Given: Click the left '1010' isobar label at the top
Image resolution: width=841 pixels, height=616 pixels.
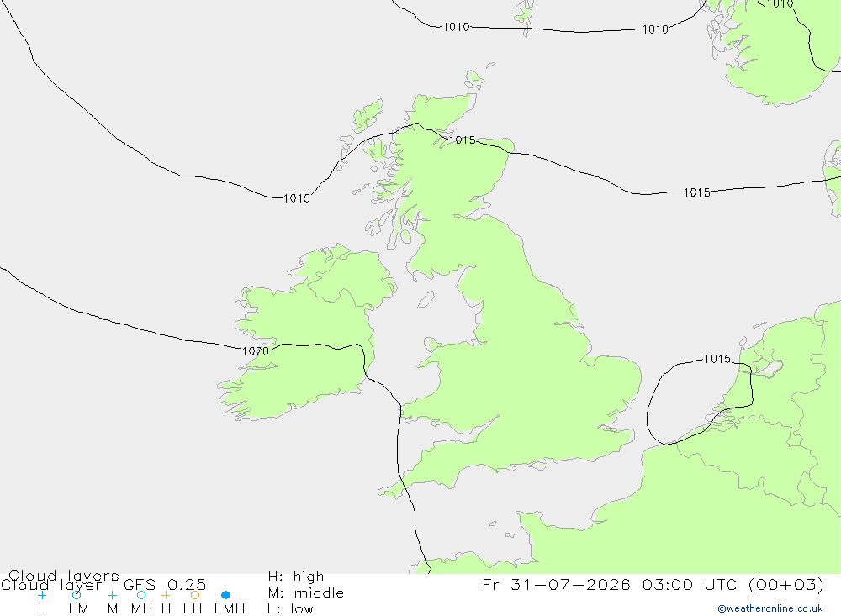Looking at the screenshot, I should pos(456,27).
